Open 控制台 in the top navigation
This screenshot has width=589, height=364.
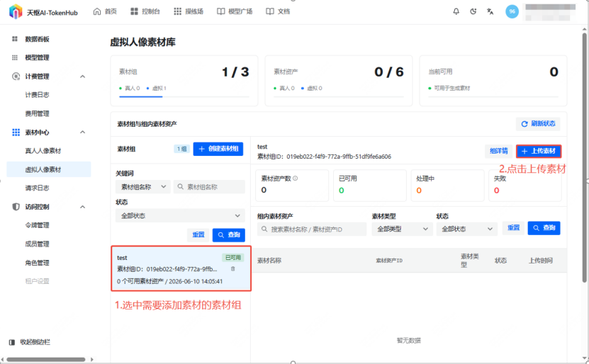click(145, 11)
